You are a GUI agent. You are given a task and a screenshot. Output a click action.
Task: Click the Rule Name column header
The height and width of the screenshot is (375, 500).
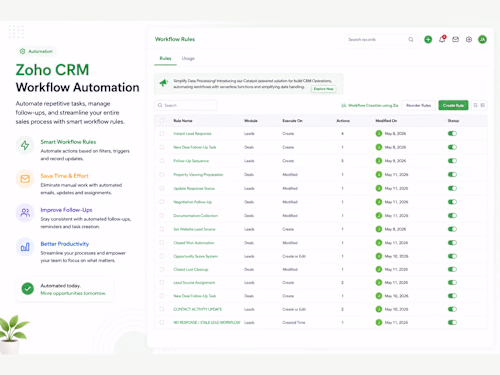pyautogui.click(x=183, y=121)
